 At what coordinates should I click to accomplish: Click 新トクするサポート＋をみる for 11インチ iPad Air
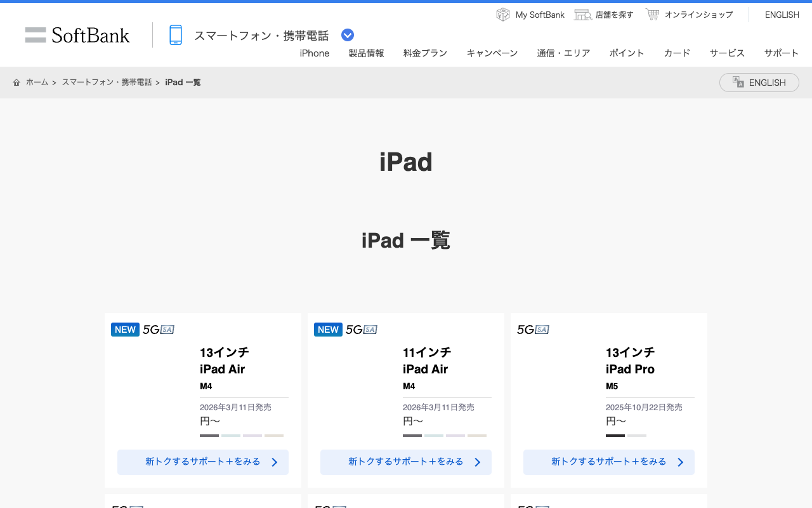[x=406, y=462]
